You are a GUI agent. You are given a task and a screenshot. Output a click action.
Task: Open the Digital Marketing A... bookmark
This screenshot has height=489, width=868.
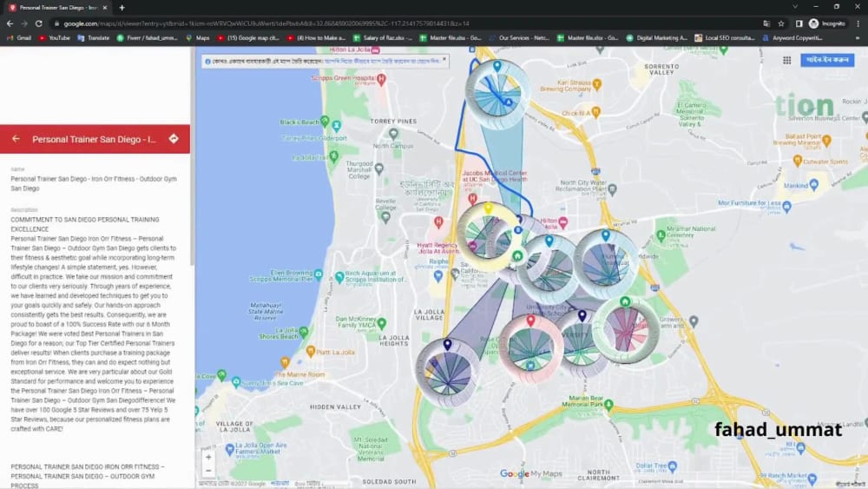coord(656,38)
